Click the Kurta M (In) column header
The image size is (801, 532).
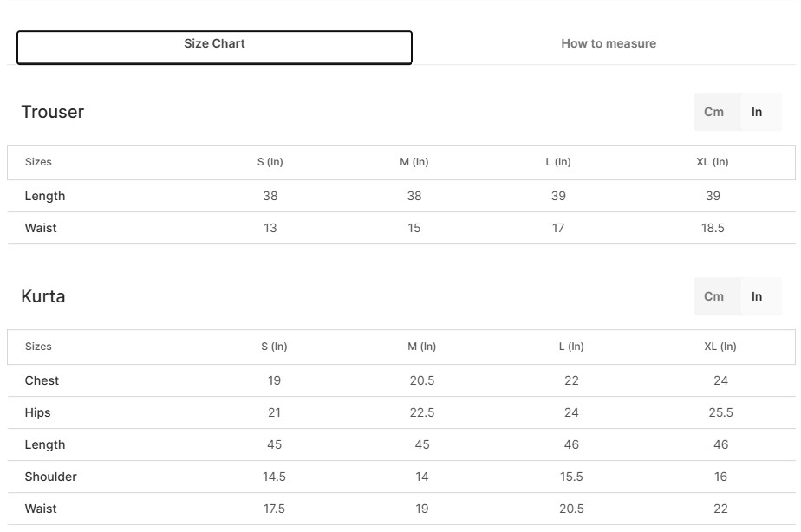[x=422, y=347]
